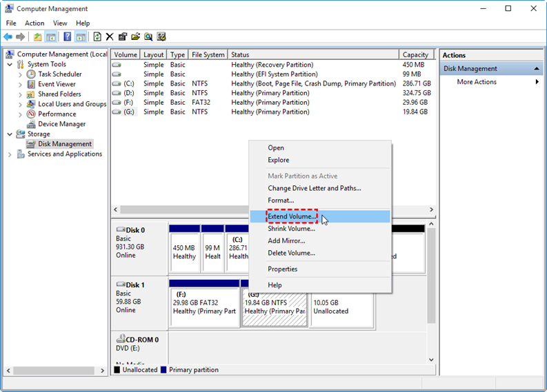
Task: Select Shrink Volume in context menu
Action: 291,229
